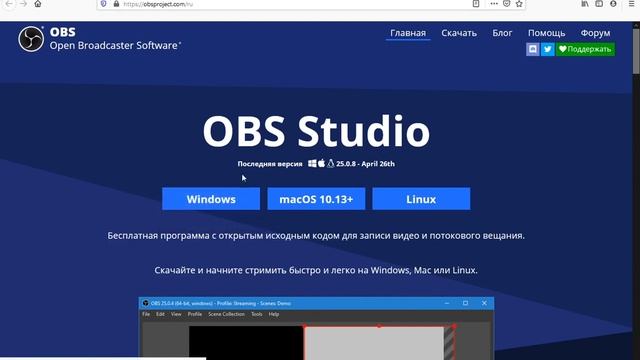Open Блог navigation link

pos(502,33)
